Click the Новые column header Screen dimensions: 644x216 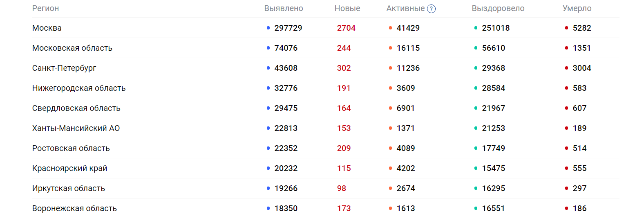pos(347,9)
